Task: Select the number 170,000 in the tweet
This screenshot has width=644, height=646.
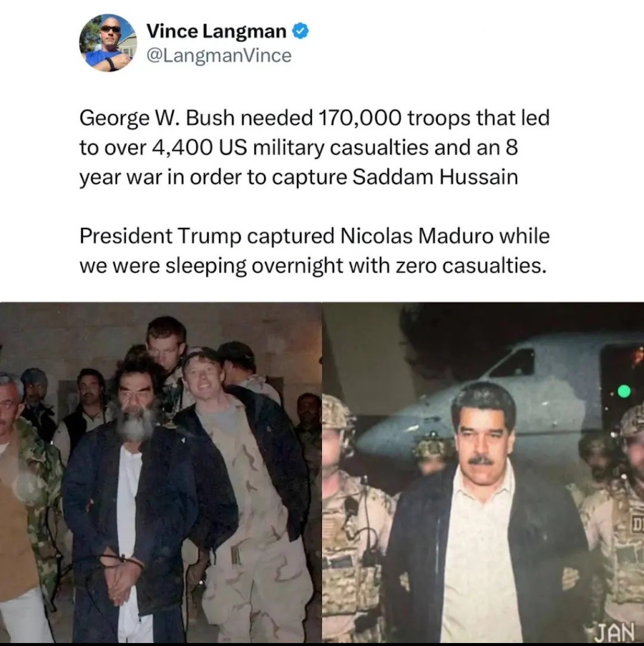Action: 360,118
